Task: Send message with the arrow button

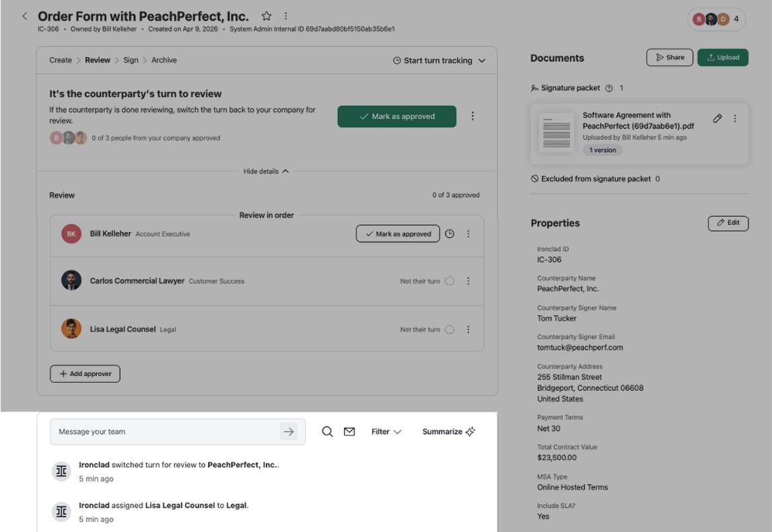Action: tap(289, 432)
